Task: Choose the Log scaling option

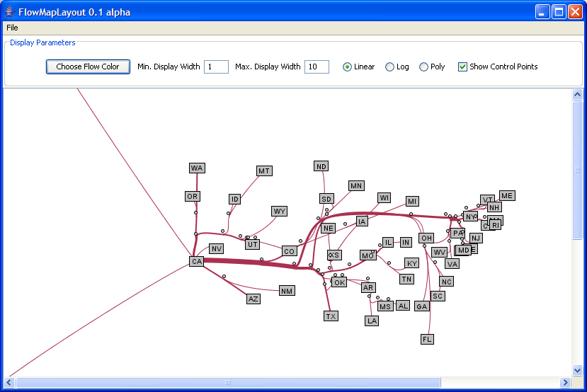Action: [x=390, y=67]
